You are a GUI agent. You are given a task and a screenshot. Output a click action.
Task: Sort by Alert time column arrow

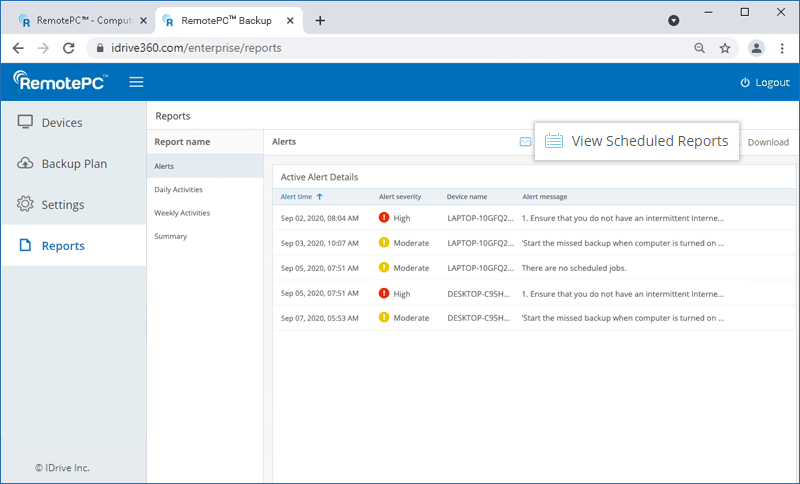coord(319,197)
